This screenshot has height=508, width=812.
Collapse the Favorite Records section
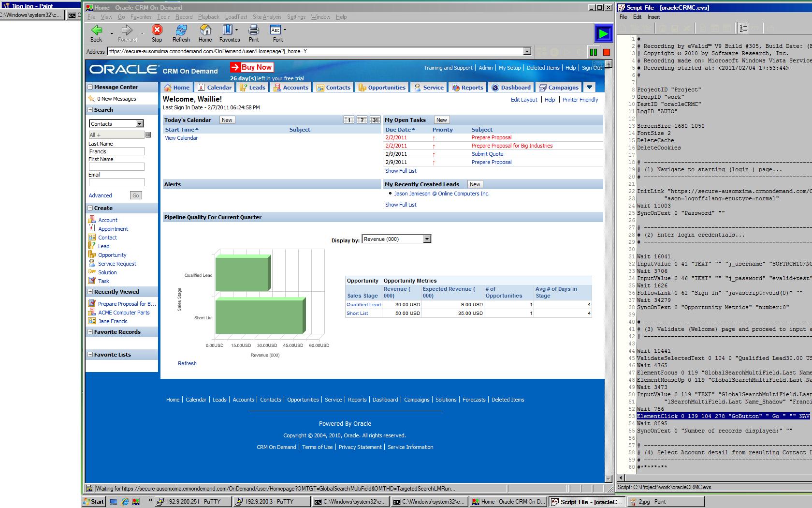click(90, 332)
